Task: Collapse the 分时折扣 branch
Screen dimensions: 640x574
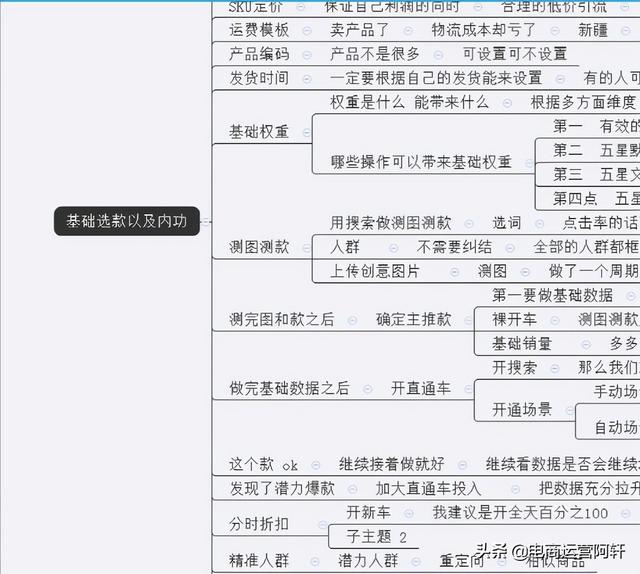Action: pos(306,523)
